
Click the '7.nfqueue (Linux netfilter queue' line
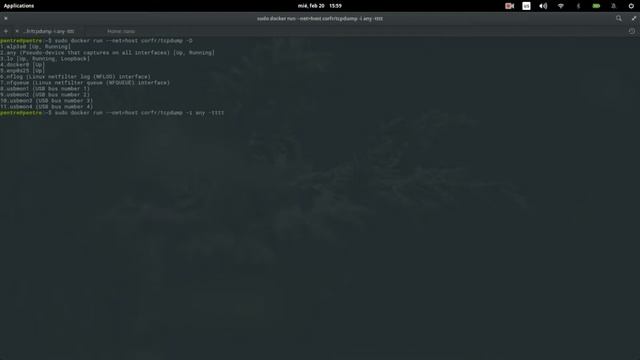tap(85, 82)
